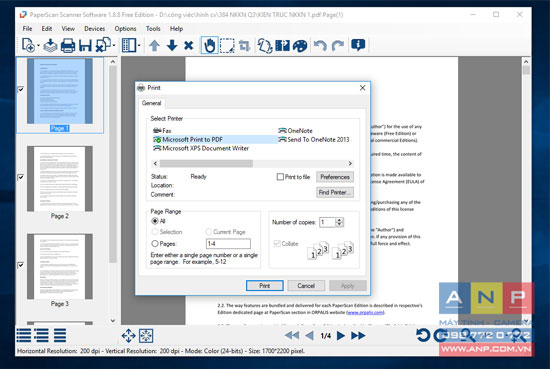This screenshot has height=369, width=550.
Task: Open the File menu
Action: pos(27,29)
